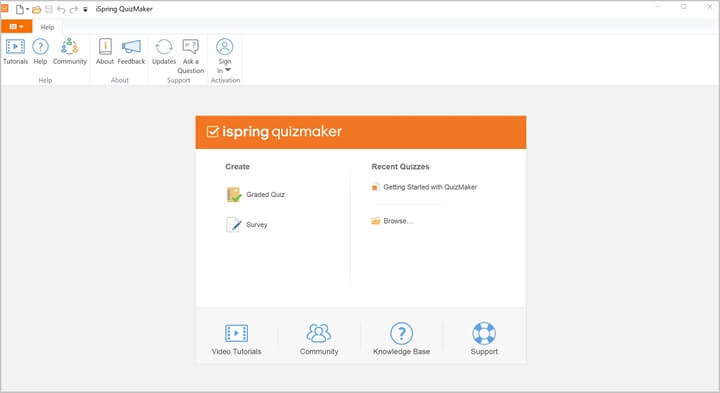The image size is (720, 393).
Task: Click the Save icon in quick access toolbar
Action: tap(49, 9)
